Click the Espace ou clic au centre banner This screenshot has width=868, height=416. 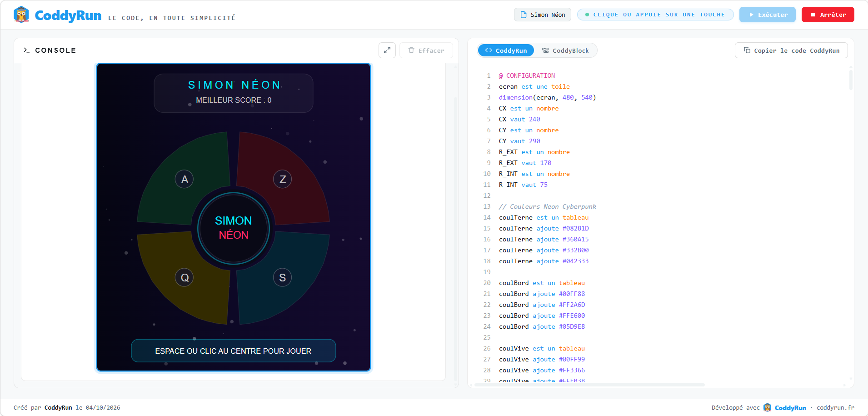pyautogui.click(x=234, y=351)
